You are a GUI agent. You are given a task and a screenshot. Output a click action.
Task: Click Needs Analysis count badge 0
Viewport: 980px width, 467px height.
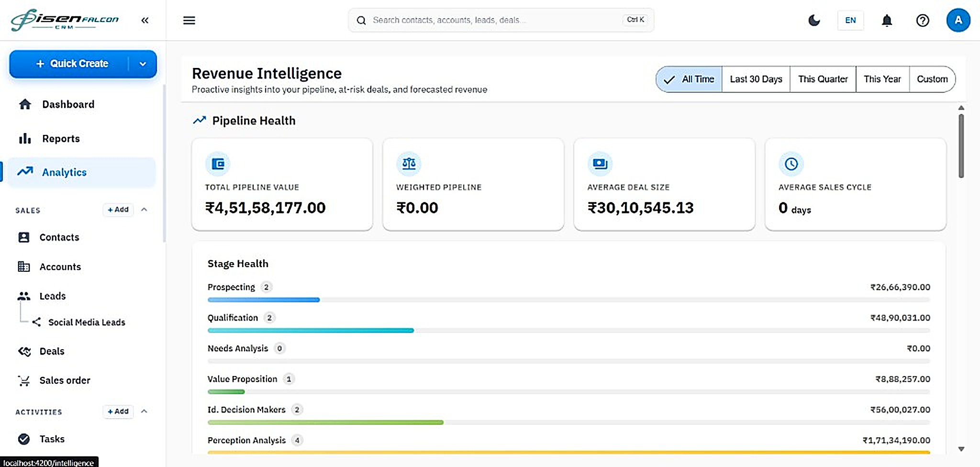pyautogui.click(x=279, y=348)
